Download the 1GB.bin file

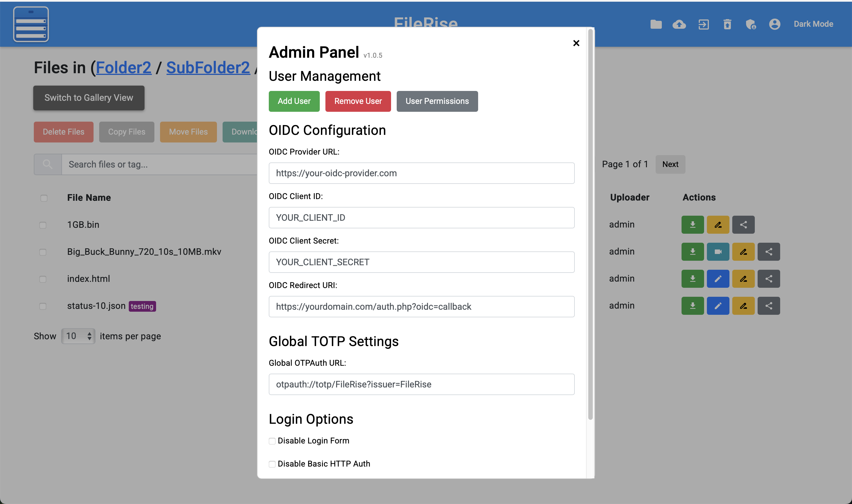click(x=692, y=224)
